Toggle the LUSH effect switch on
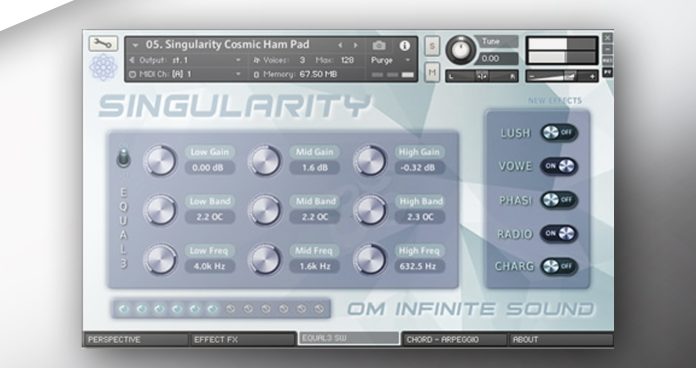The height and width of the screenshot is (368, 696). coord(558,132)
